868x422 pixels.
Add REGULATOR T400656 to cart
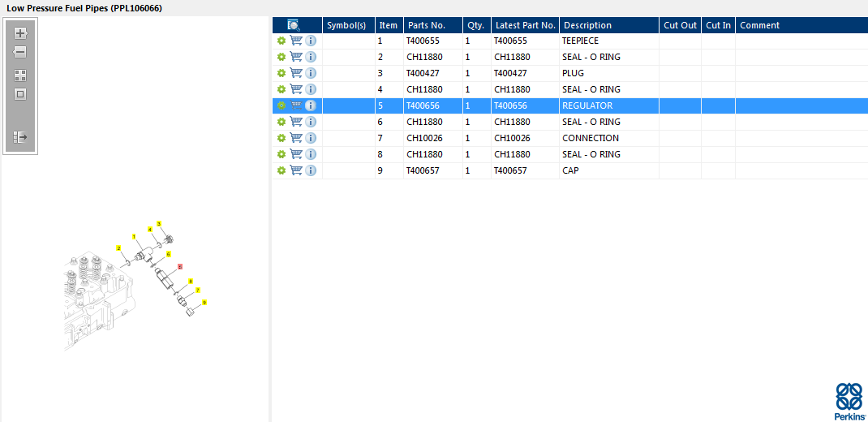coord(296,105)
